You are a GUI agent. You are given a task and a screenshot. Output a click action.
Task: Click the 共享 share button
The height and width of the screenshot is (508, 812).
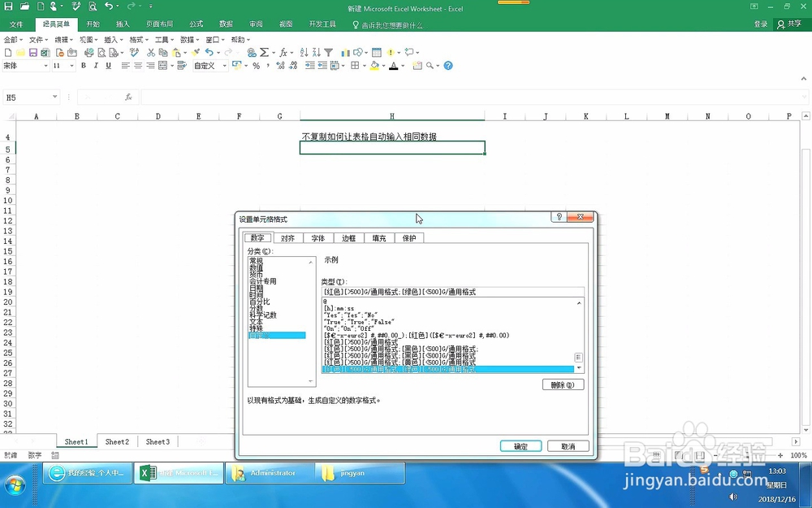(x=789, y=24)
